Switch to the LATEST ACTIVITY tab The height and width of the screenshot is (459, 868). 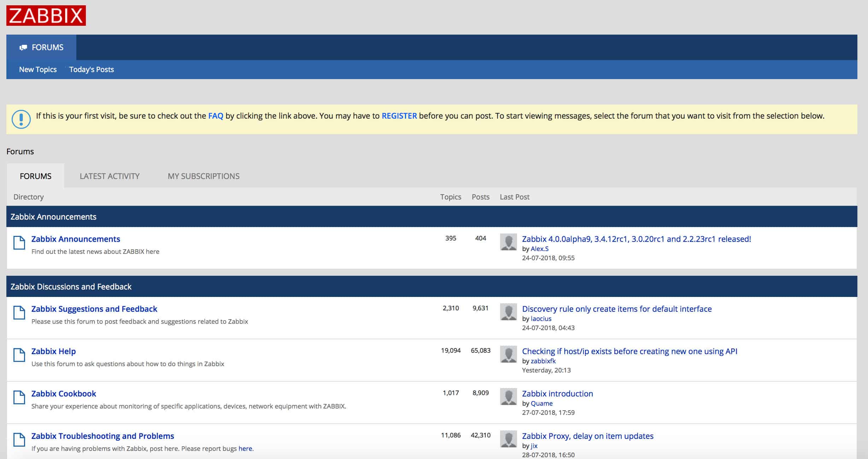[110, 176]
